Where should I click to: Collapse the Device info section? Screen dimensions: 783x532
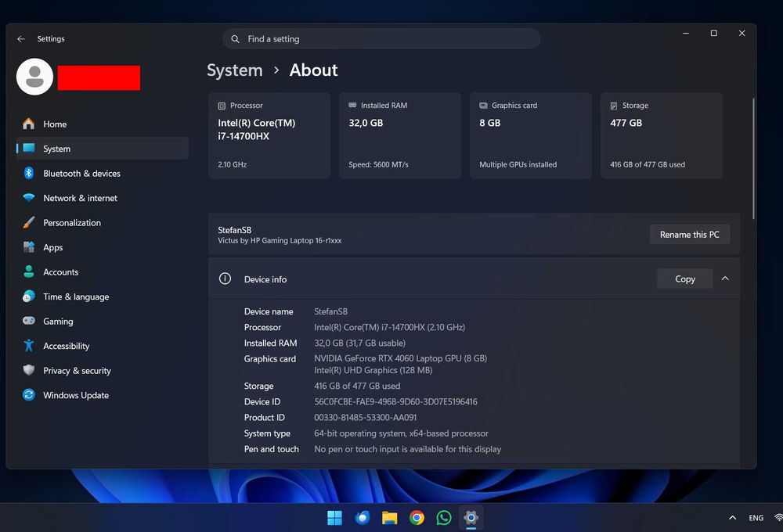725,279
